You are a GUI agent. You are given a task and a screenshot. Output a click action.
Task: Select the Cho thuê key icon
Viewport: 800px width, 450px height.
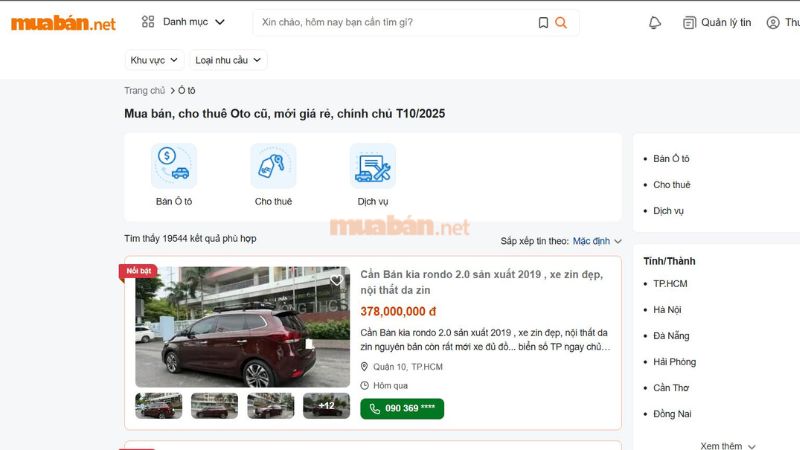click(273, 166)
